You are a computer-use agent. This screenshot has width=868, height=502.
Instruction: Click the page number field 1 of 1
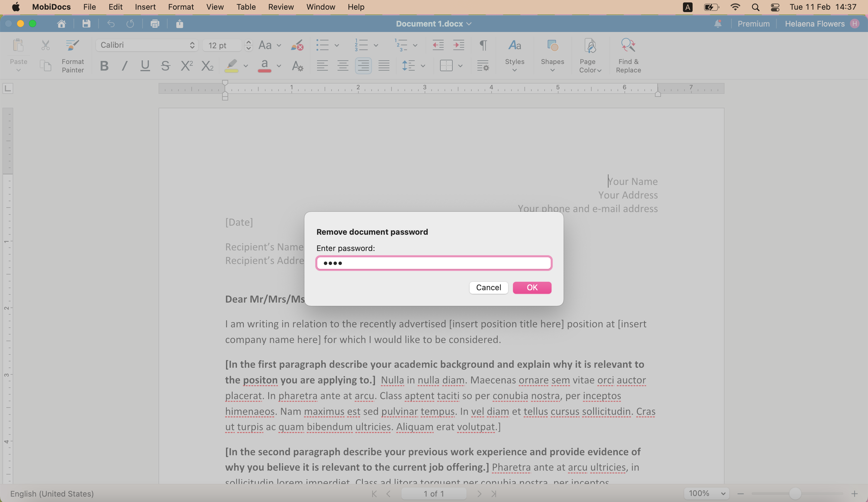[x=434, y=494]
